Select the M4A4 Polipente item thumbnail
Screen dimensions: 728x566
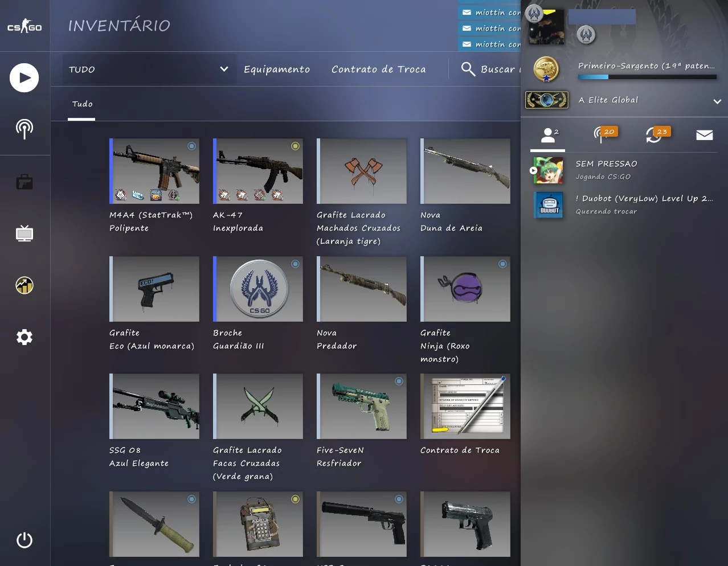[154, 171]
